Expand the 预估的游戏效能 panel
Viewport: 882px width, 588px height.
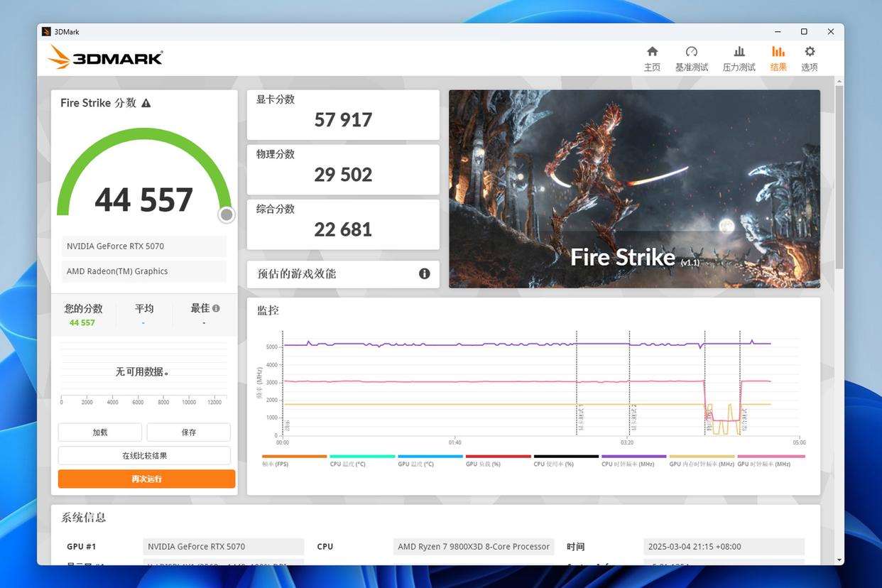343,274
